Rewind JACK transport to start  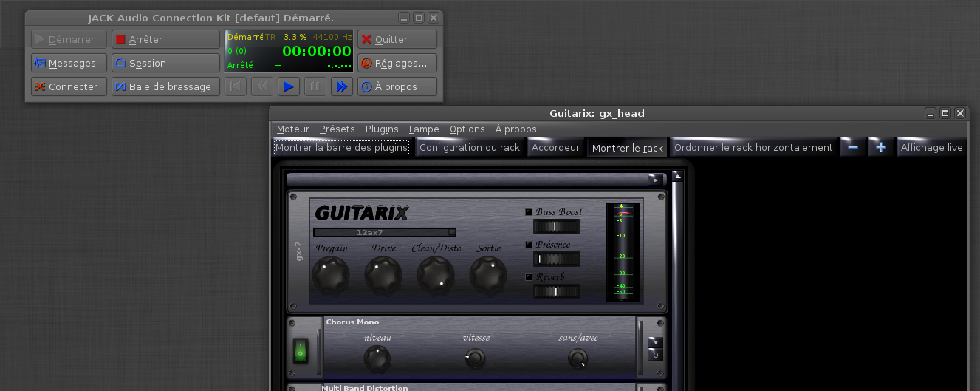click(x=235, y=86)
